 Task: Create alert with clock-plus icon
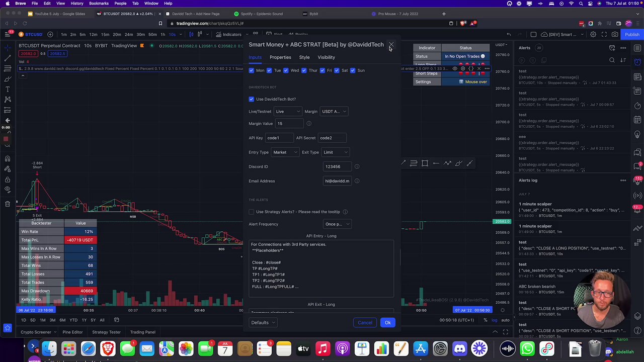[x=612, y=48]
